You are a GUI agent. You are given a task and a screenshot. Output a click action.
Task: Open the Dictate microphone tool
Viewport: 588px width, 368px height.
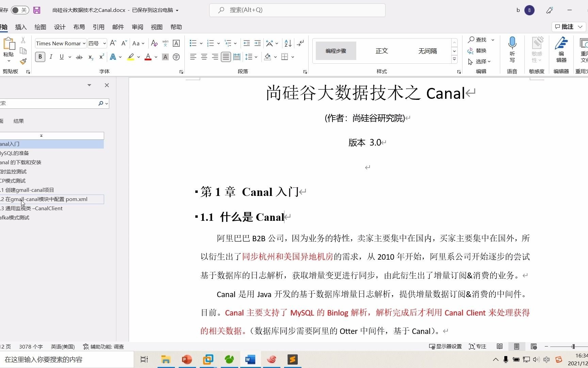tap(512, 50)
